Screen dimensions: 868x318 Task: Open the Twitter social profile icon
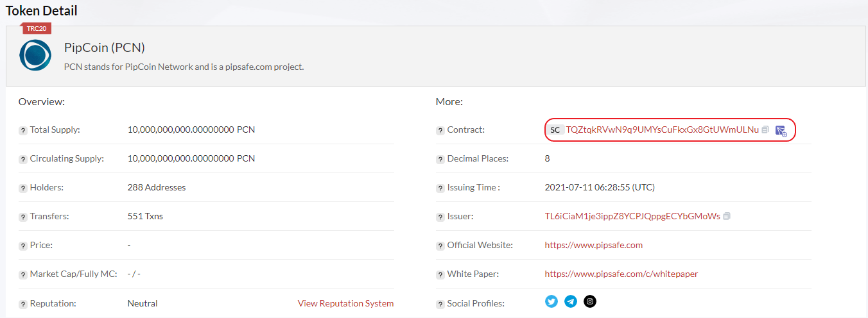point(551,301)
